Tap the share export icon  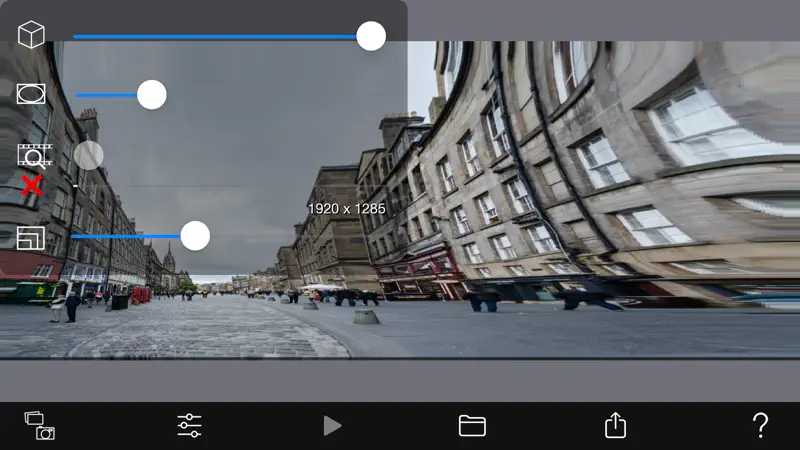[615, 425]
